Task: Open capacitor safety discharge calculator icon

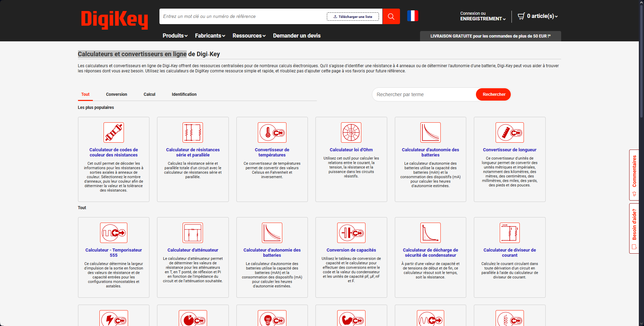Action: (430, 233)
